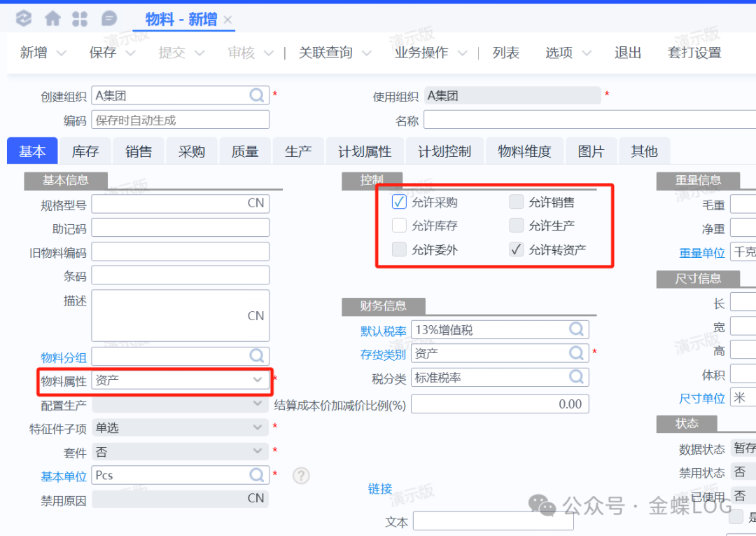Click the question mark help icon
The image size is (756, 536).
pyautogui.click(x=301, y=476)
